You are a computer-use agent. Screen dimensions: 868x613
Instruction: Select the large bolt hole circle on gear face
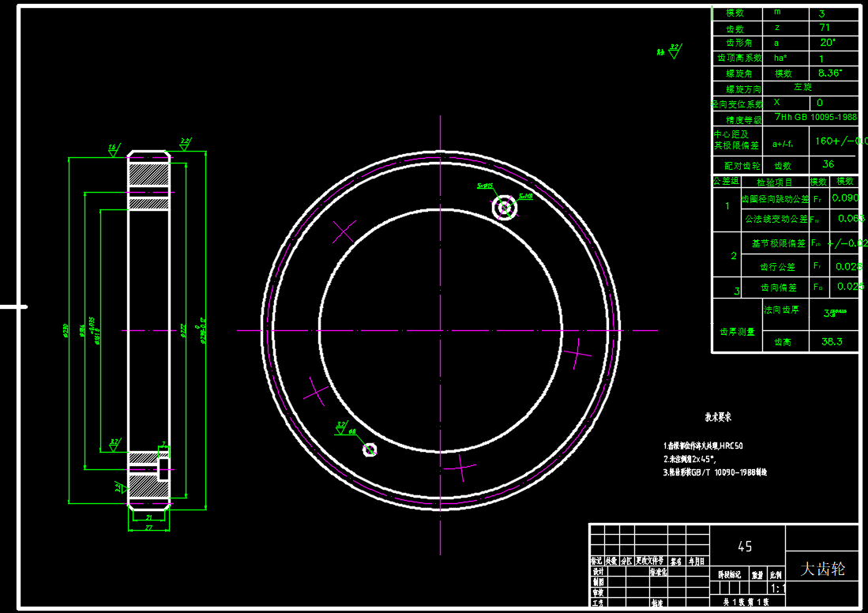(504, 208)
